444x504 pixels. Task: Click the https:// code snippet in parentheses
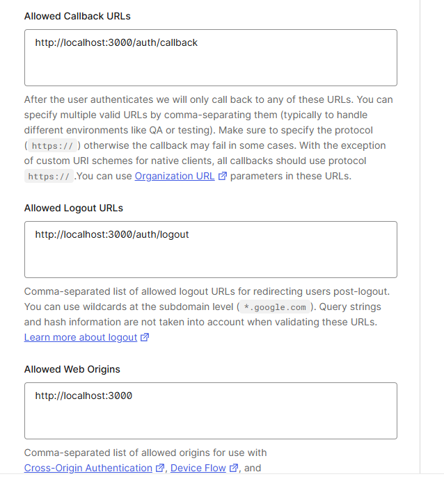coord(54,145)
